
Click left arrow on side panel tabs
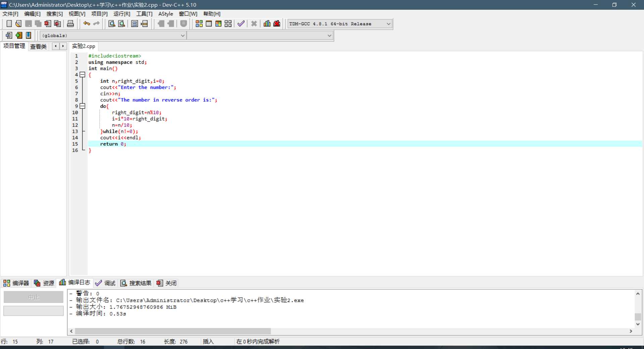[56, 46]
